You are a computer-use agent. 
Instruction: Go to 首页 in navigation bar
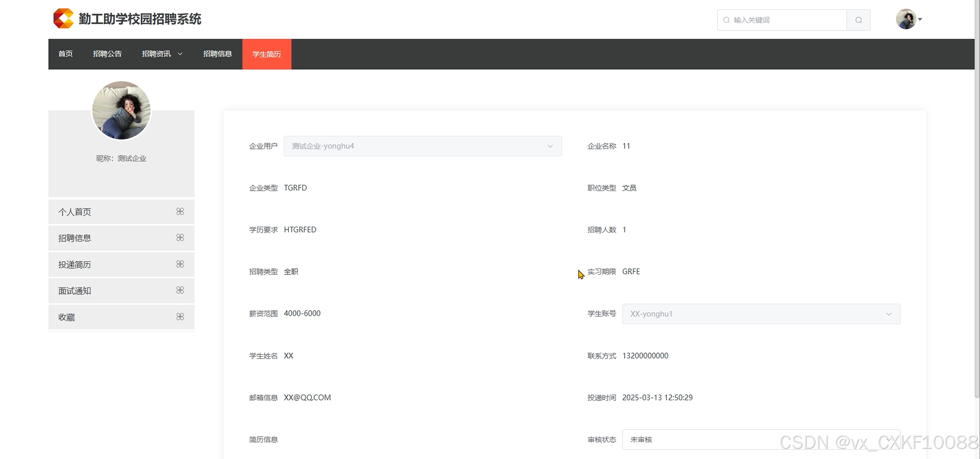[65, 54]
